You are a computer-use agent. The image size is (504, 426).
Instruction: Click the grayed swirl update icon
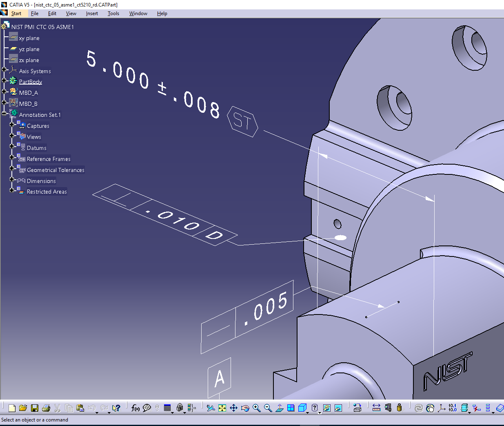[x=418, y=408]
